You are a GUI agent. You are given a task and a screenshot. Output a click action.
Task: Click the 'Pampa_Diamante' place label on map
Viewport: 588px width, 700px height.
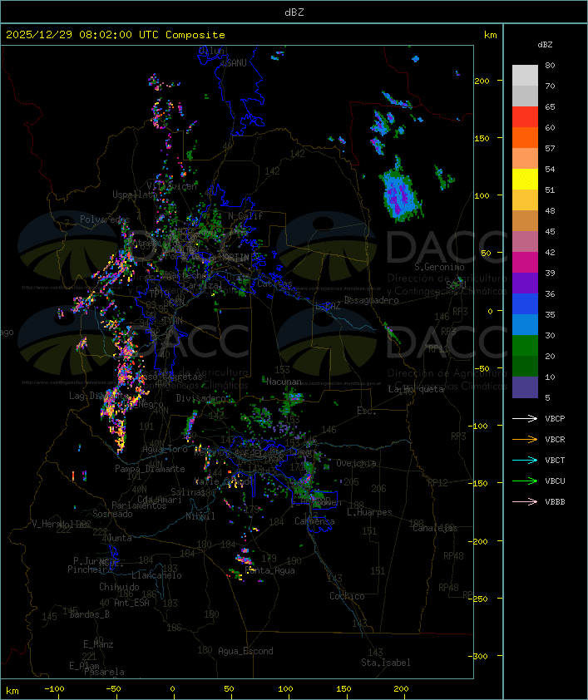pyautogui.click(x=150, y=469)
